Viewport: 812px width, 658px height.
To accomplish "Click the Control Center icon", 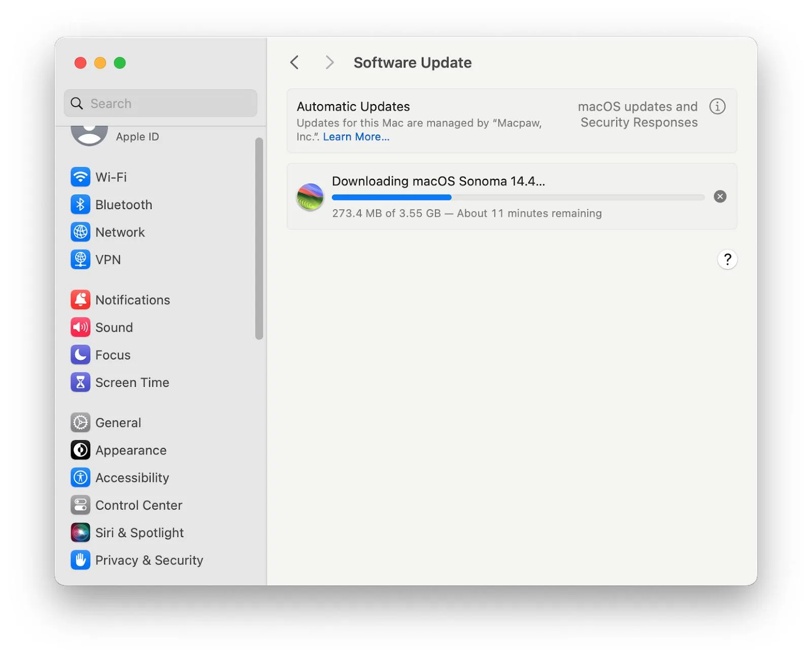I will pyautogui.click(x=80, y=505).
